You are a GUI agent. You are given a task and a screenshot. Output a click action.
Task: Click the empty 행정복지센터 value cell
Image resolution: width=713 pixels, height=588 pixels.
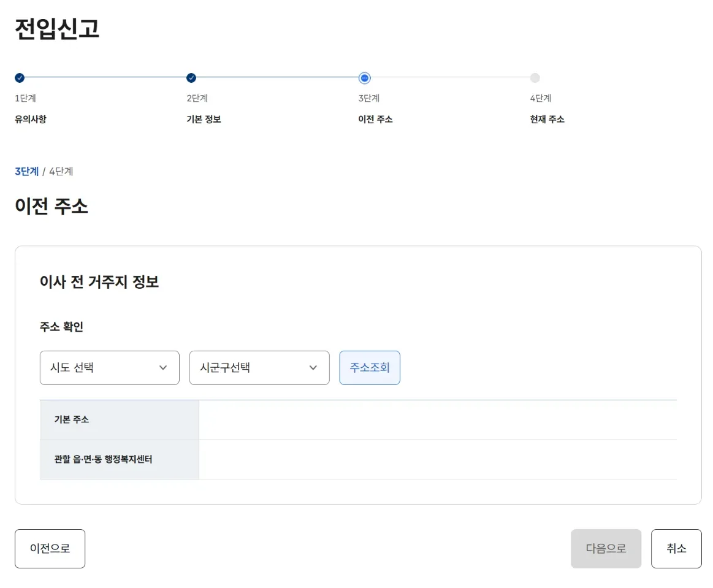click(x=438, y=459)
